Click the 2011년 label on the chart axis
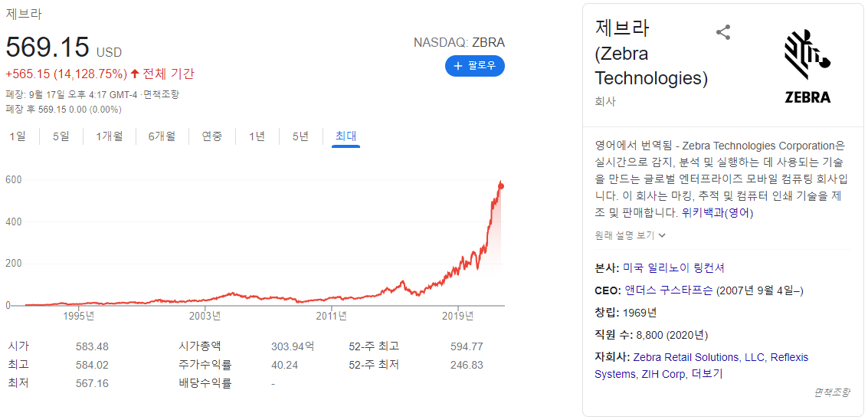868x420 pixels. [332, 317]
